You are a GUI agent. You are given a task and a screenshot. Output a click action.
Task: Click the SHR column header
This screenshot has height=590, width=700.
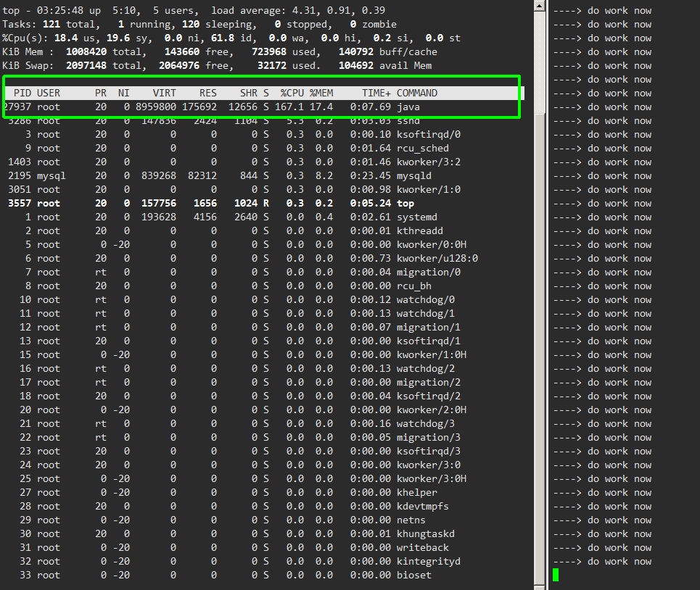point(249,94)
